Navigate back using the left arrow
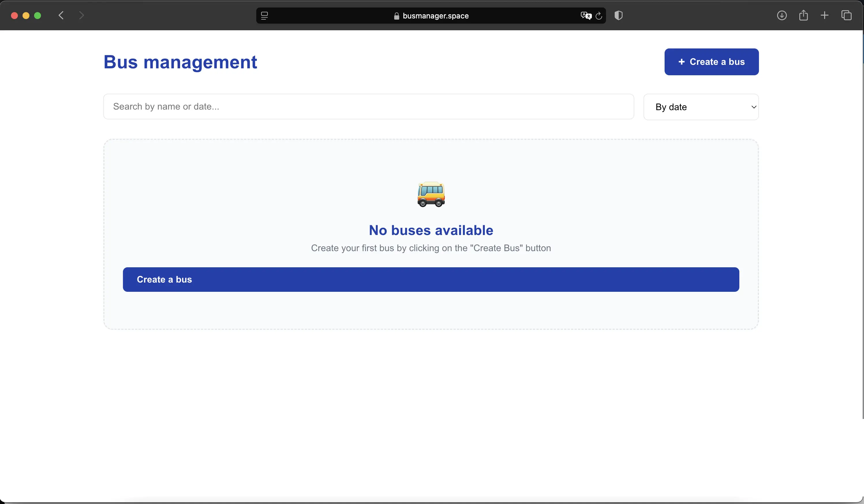This screenshot has height=504, width=864. 61,15
